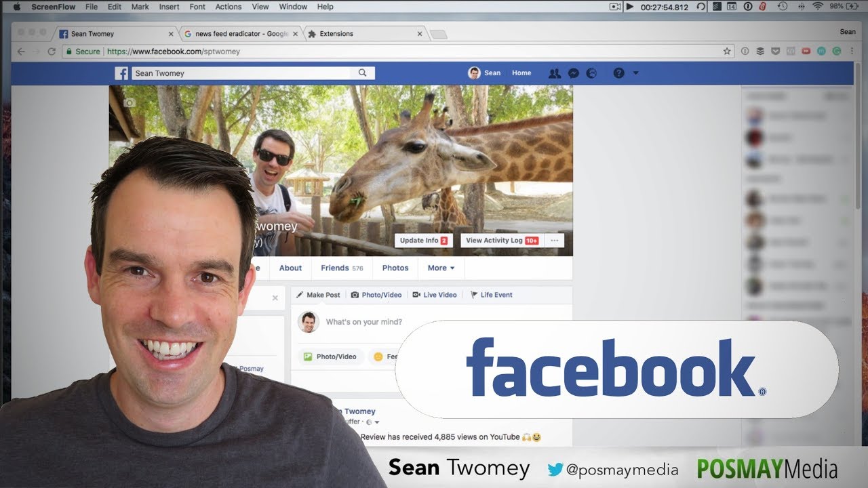This screenshot has width=868, height=488.
Task: Select the Life Event composer option
Action: [492, 295]
